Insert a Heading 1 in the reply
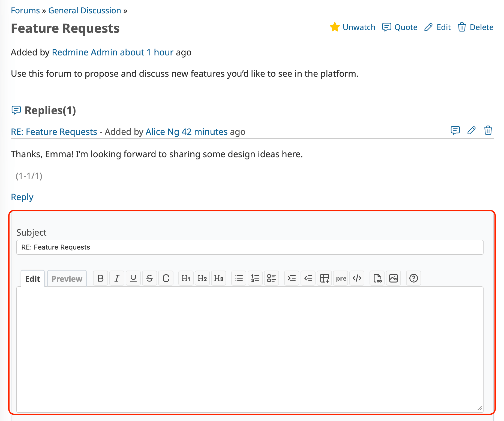504x421 pixels. [x=186, y=278]
